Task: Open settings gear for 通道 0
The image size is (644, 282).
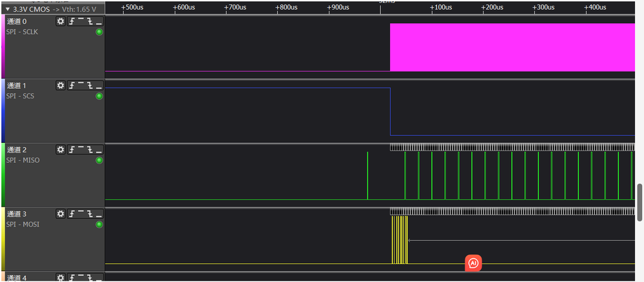Action: pyautogui.click(x=61, y=21)
